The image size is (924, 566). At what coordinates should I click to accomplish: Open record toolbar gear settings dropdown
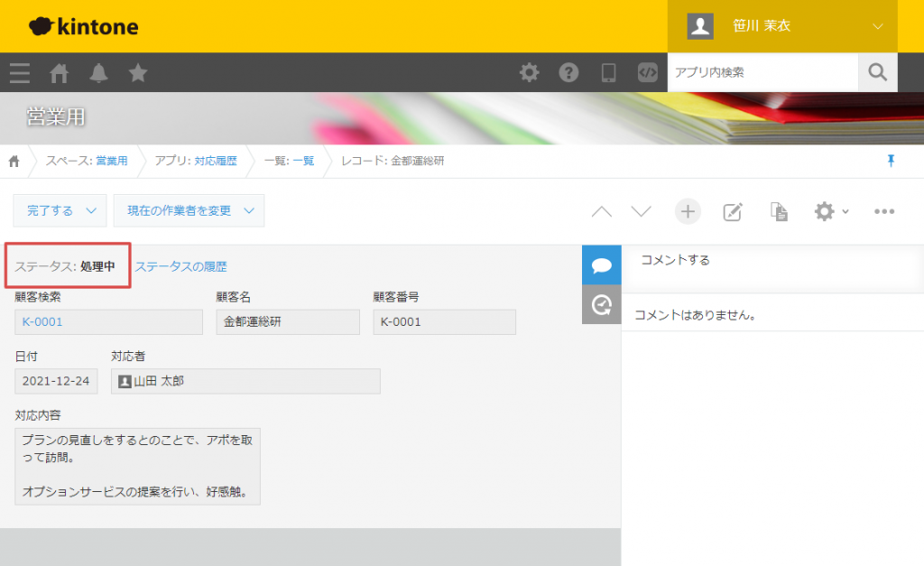click(x=831, y=211)
